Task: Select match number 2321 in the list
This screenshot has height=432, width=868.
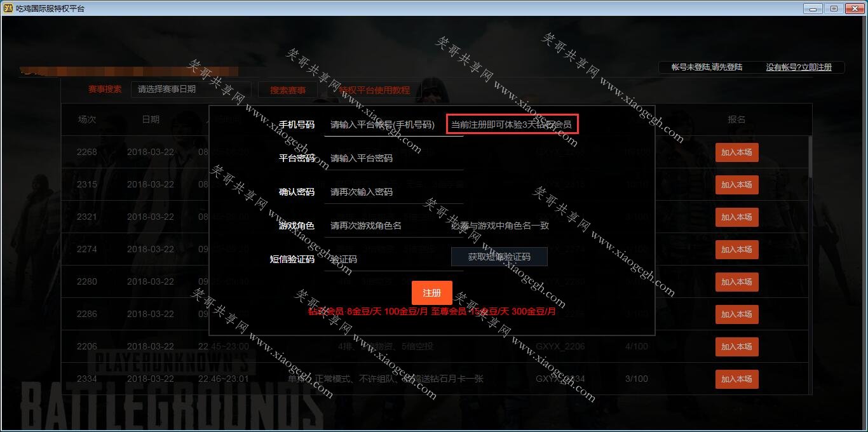Action: (87, 217)
